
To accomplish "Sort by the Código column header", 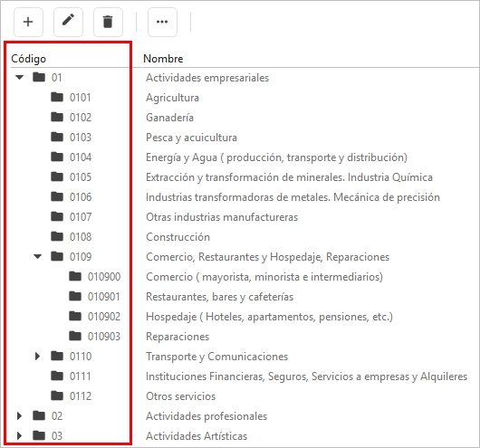I will [x=28, y=59].
